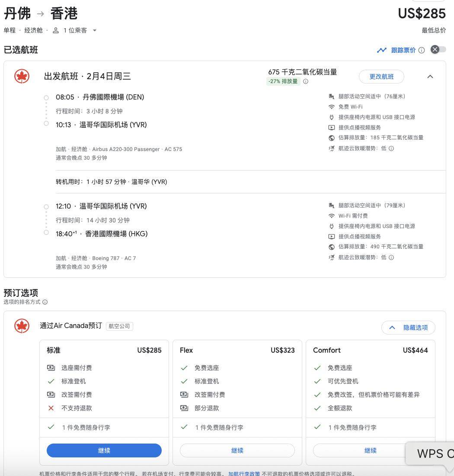
Task: Click the 经济舱 cabin class text
Action: coord(33,30)
